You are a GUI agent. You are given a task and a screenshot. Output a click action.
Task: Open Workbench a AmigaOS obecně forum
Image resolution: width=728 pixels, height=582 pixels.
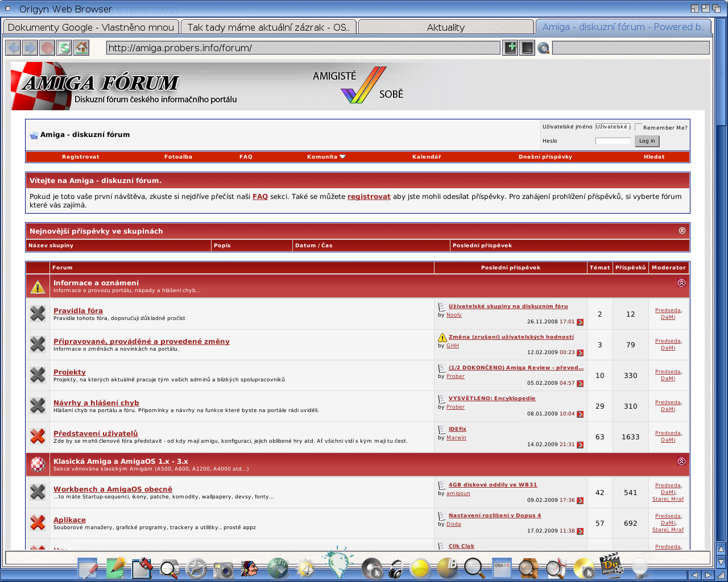click(x=113, y=489)
